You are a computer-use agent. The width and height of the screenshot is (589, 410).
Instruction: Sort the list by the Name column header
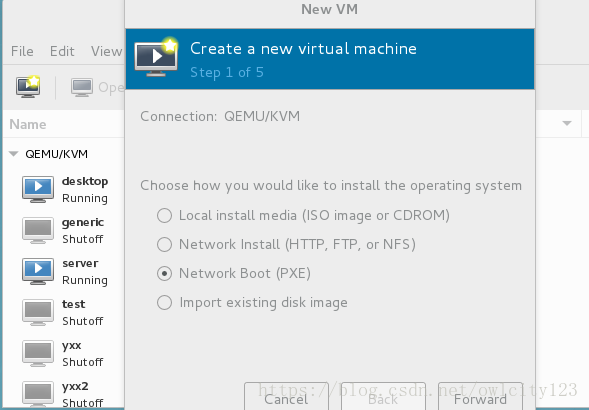(x=28, y=124)
